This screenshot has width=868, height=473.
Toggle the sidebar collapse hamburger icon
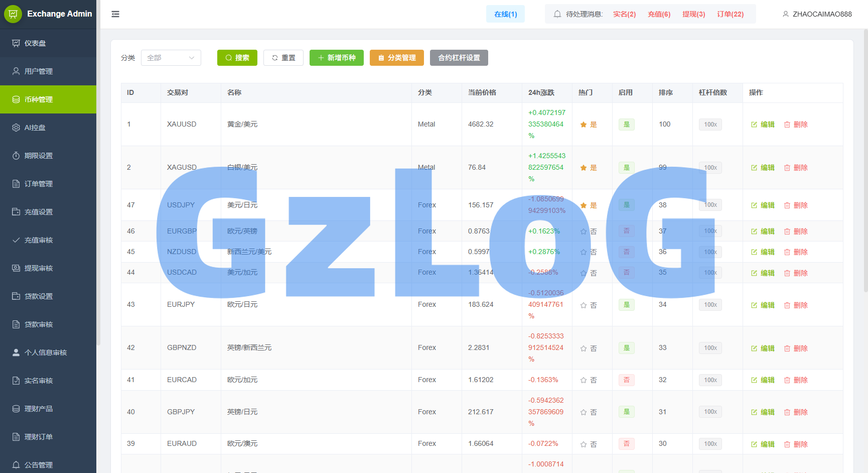coord(115,14)
